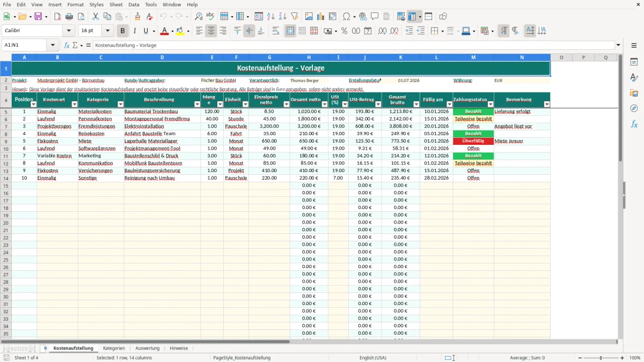Open the Kostenart column filter dropdown
This screenshot has width=644, height=362.
[x=74, y=105]
